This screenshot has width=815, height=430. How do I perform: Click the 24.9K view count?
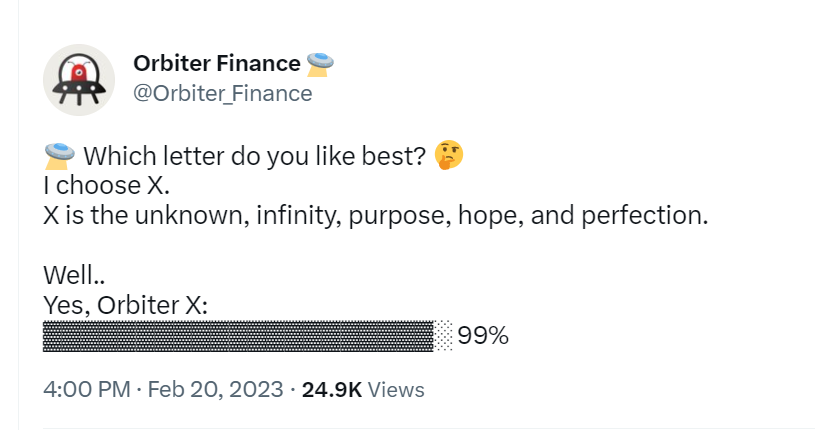coord(332,389)
